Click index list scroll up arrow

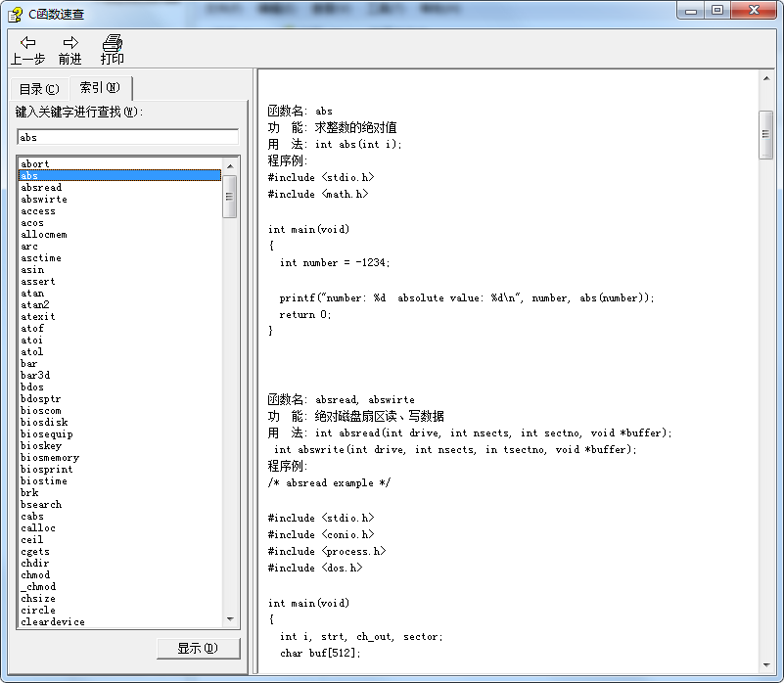tap(230, 165)
